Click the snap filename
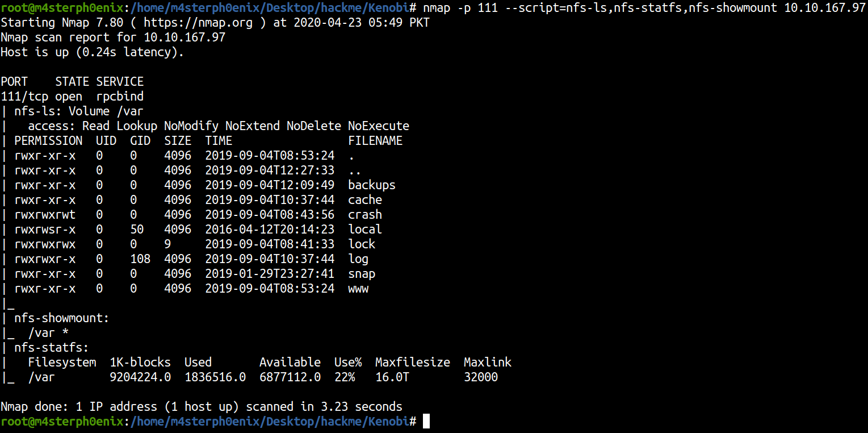 (362, 274)
